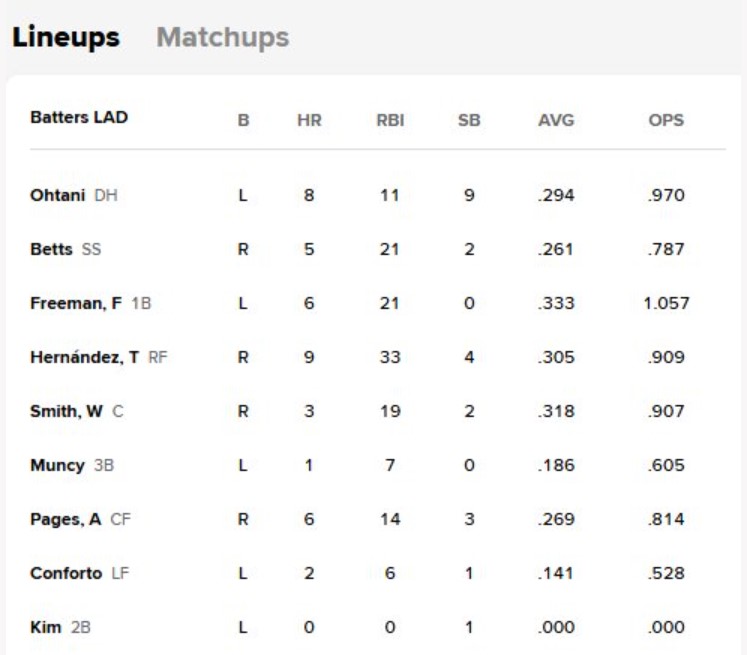Select Hernández, T in the lineup
This screenshot has height=655, width=747.
coord(87,358)
